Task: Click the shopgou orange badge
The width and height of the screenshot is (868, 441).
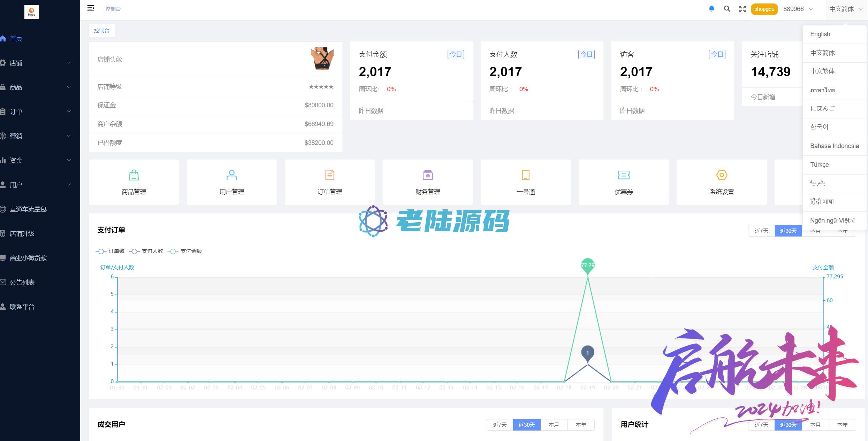Action: [x=764, y=9]
